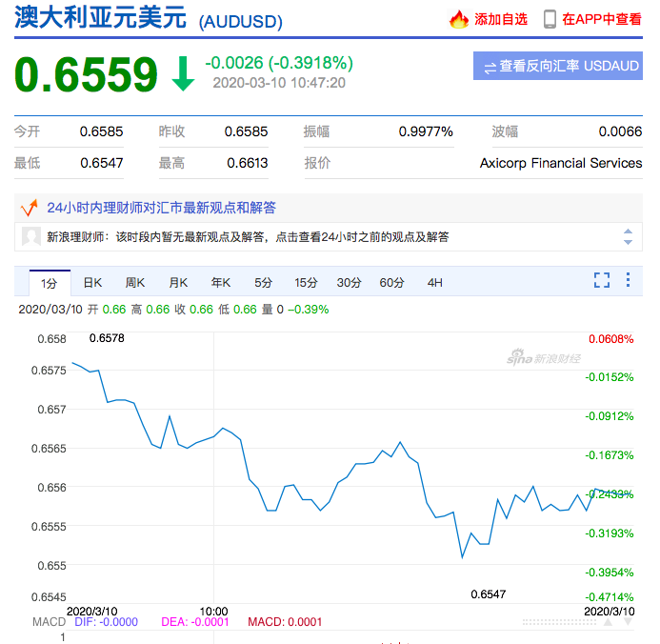Click the down arrow in advisor ticker
The width and height of the screenshot is (660, 644).
coord(628,242)
